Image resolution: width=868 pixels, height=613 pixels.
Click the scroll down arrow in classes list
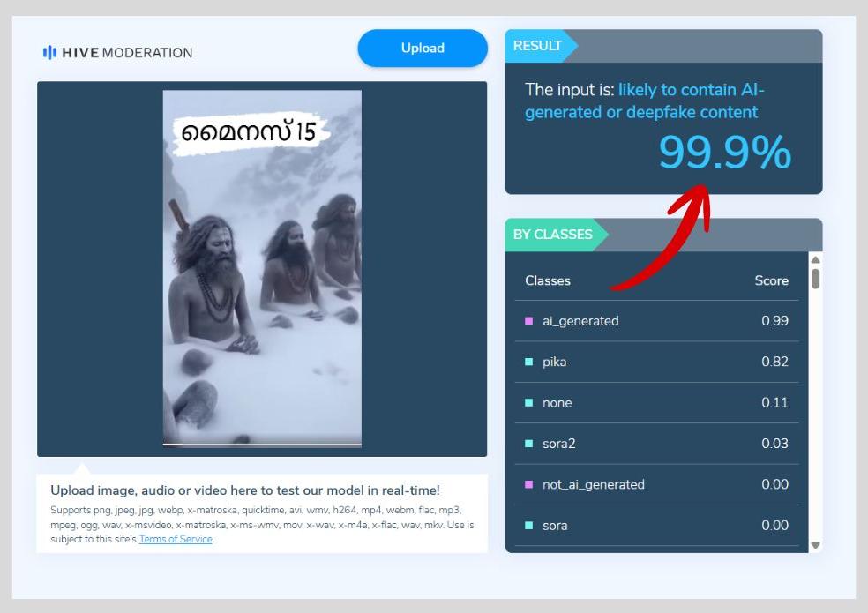[815, 545]
